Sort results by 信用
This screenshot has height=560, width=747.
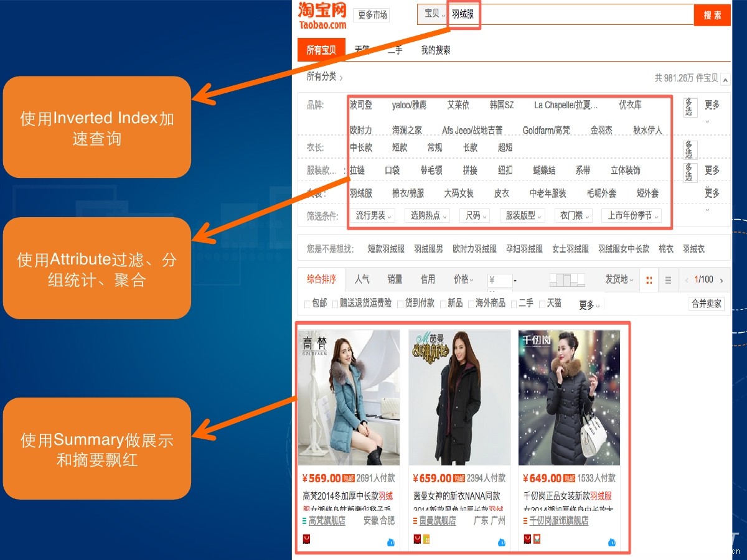[428, 279]
